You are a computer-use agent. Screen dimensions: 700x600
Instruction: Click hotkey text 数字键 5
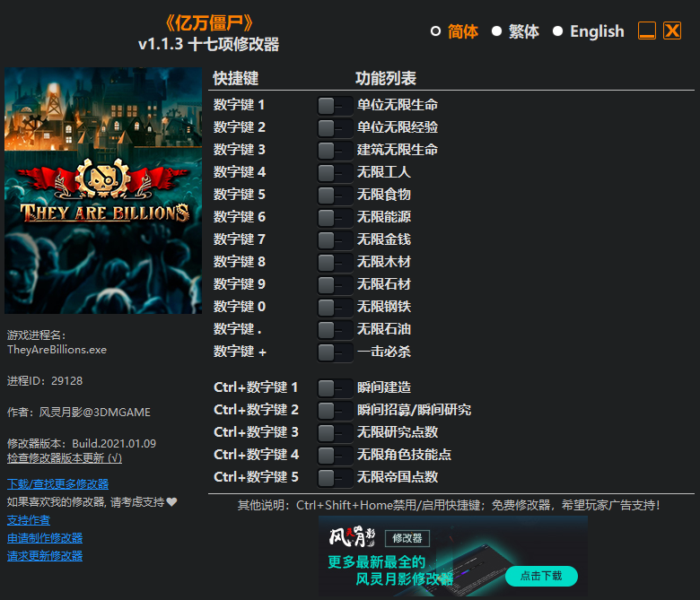pos(239,195)
